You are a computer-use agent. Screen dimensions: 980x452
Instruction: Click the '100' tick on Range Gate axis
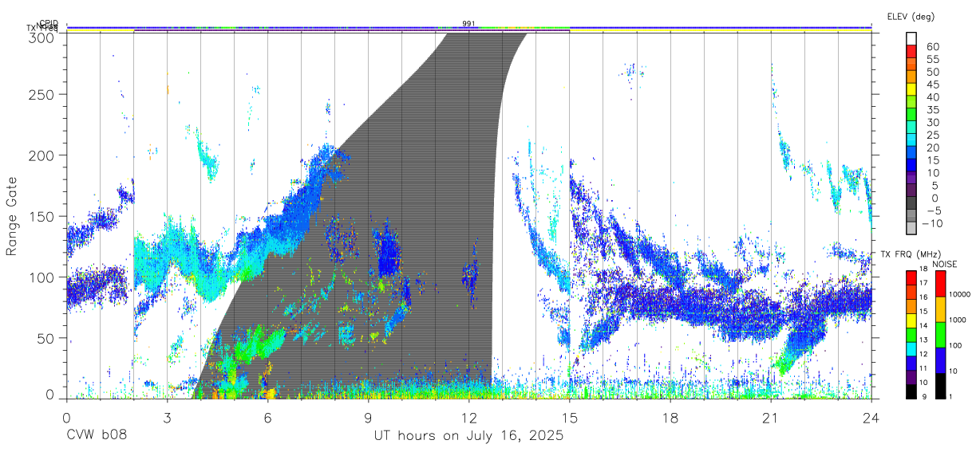pyautogui.click(x=42, y=277)
